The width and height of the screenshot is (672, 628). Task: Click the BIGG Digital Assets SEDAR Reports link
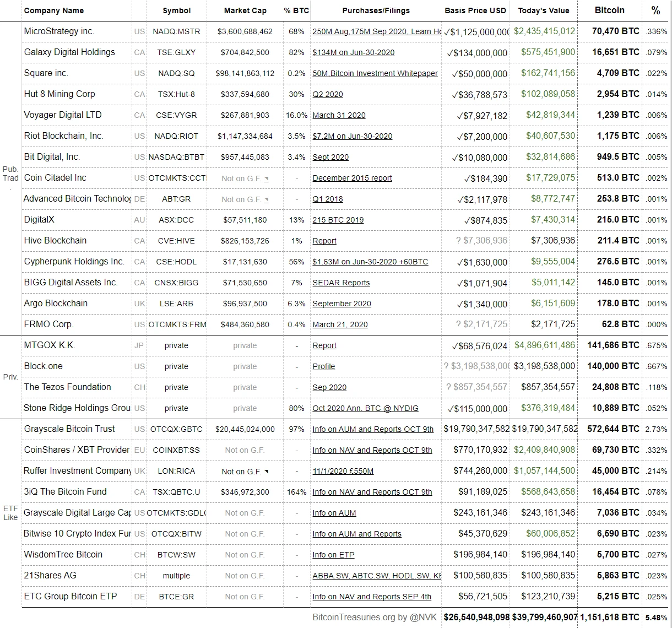click(341, 283)
